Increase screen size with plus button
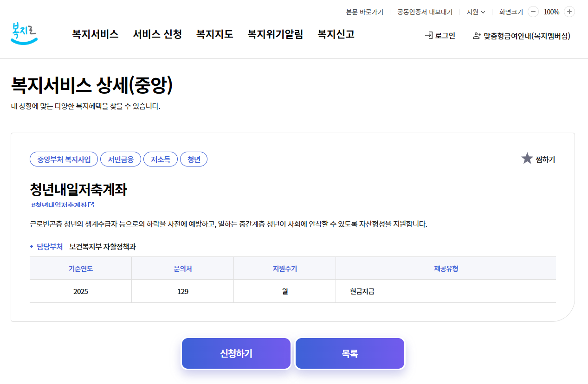 569,12
